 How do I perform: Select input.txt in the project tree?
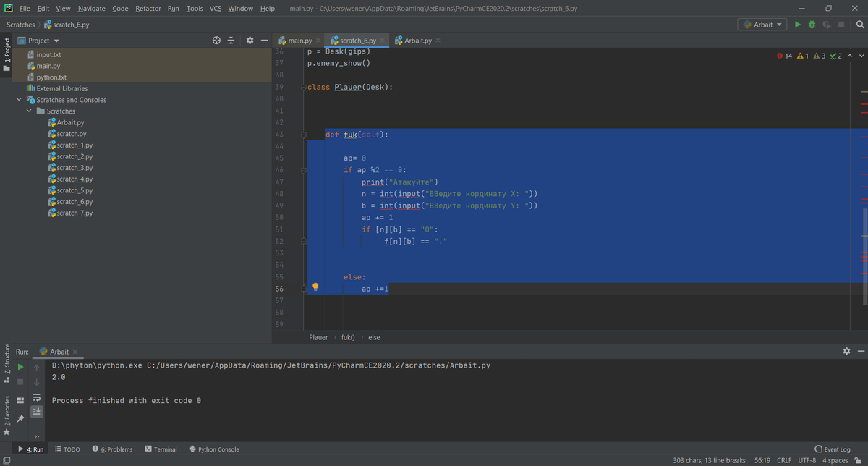tap(48, 54)
